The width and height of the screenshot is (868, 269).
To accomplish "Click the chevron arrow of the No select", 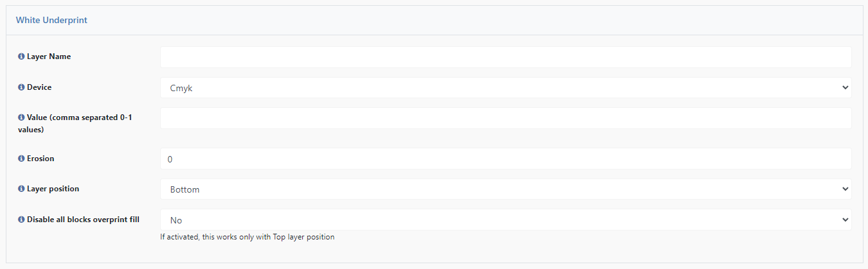I will [845, 220].
